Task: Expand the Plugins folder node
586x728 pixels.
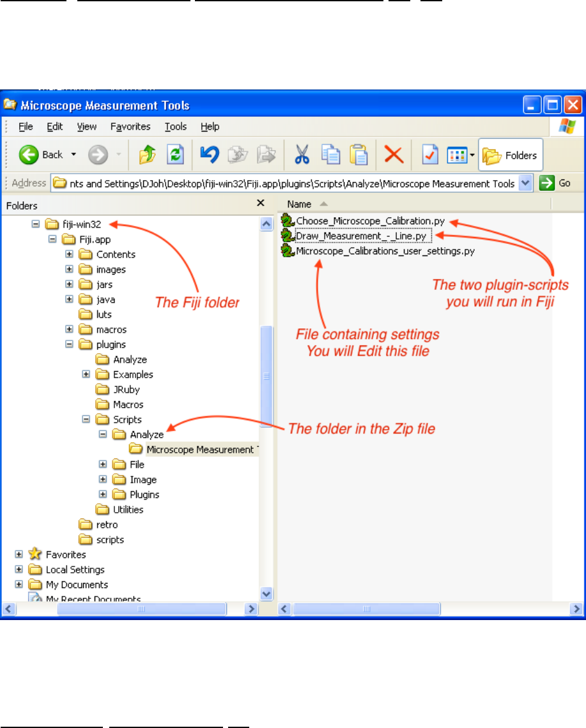Action: [103, 494]
